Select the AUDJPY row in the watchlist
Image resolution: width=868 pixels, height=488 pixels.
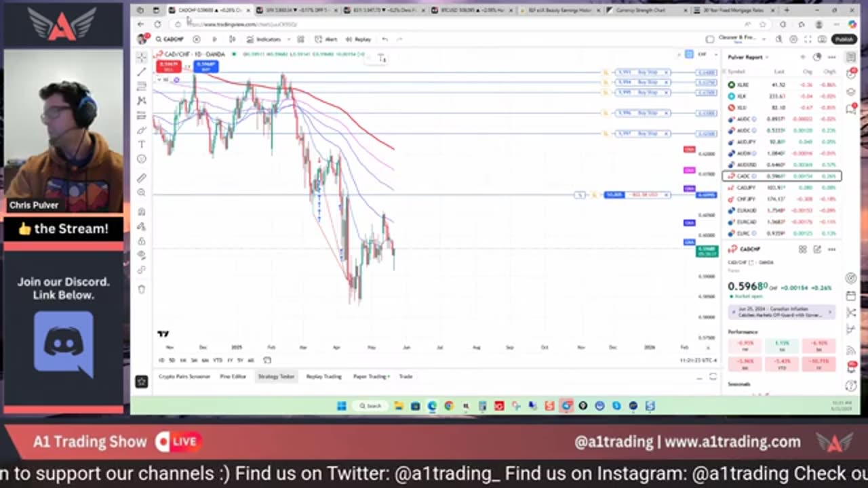(783, 142)
